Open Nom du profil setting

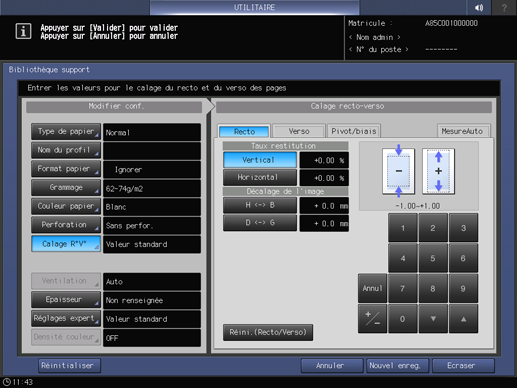pos(66,150)
